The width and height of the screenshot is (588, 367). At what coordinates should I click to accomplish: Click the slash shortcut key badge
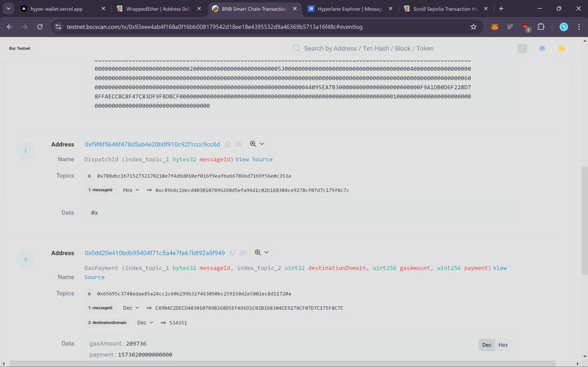click(x=522, y=48)
